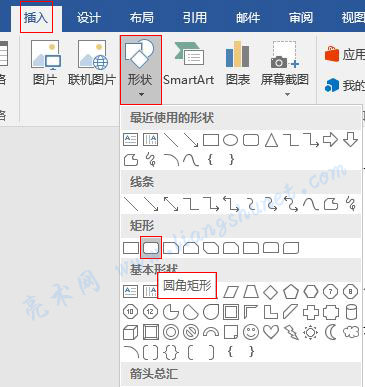Select the crescent moon shape

(331, 332)
